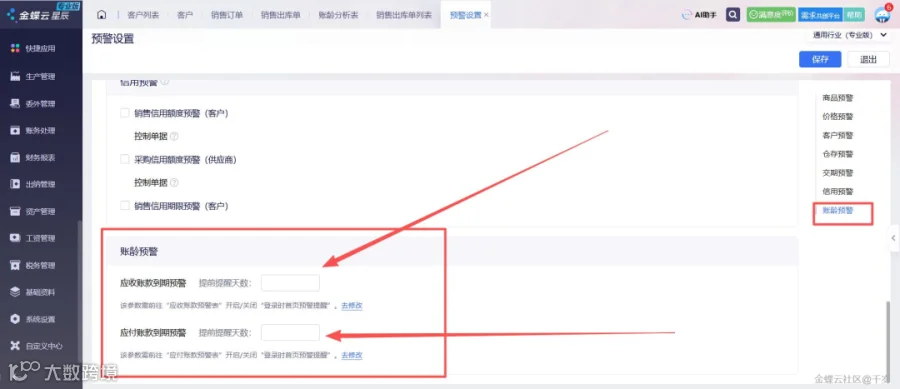Enable 采购信用额度预警（供应商） checkbox

125,159
